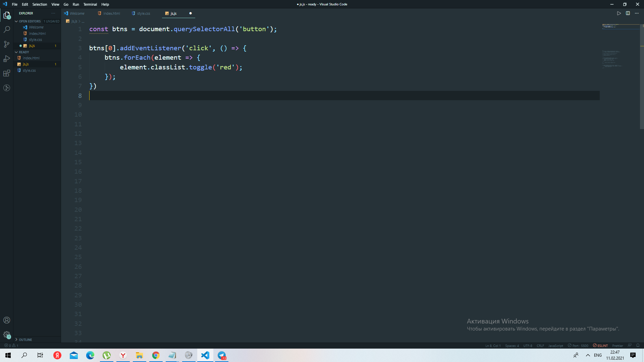The width and height of the screenshot is (644, 362).
Task: Click Prettier in status bar
Action: pos(617,346)
